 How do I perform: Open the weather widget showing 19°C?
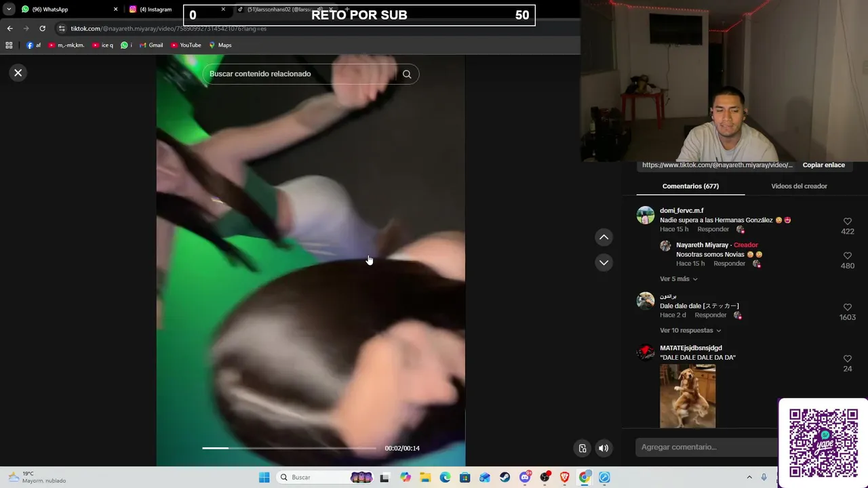37,477
